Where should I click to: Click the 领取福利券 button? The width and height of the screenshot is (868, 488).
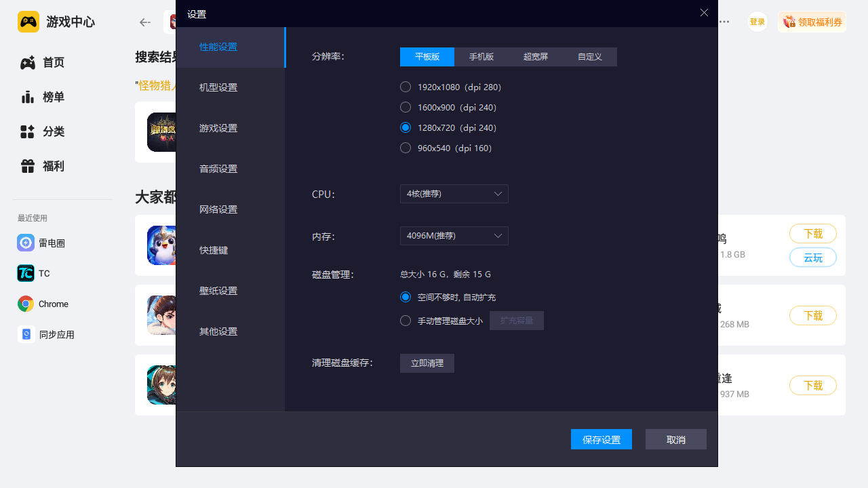point(812,22)
